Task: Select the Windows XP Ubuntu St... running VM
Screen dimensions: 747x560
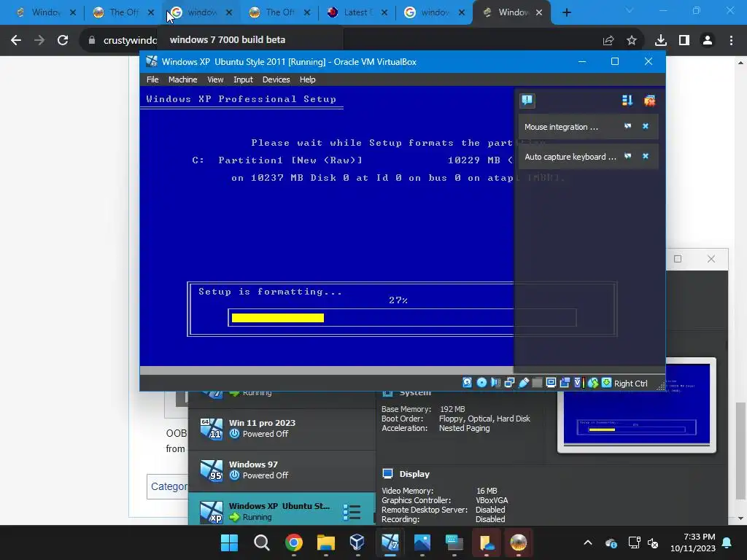Action: 282,510
